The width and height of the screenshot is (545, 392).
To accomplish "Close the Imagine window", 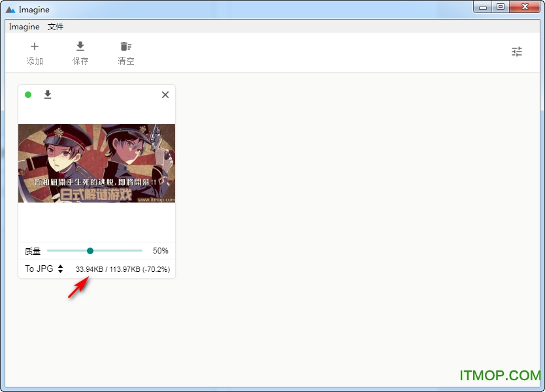I will coord(524,7).
